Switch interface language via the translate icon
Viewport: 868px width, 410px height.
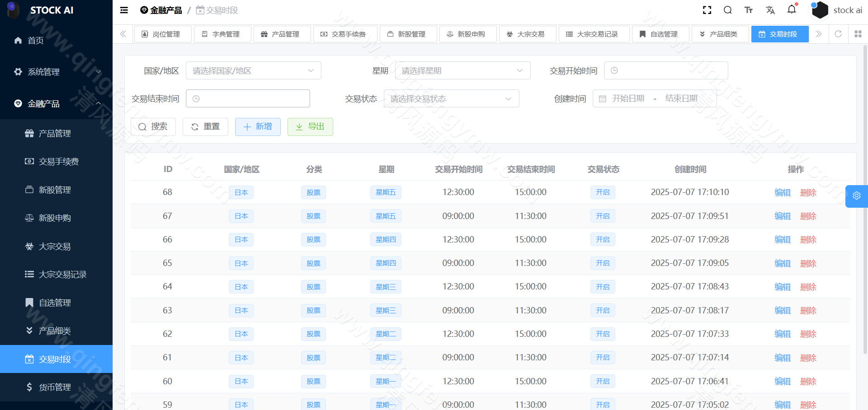click(x=770, y=9)
